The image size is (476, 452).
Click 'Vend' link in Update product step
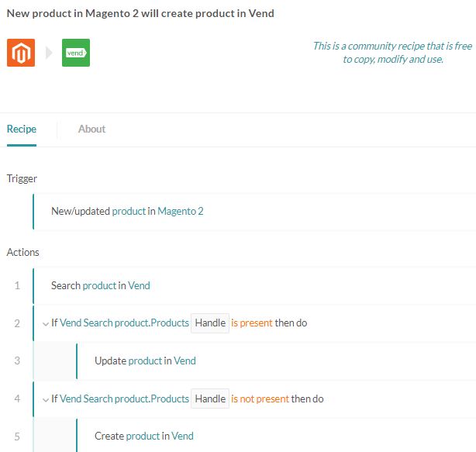(x=185, y=361)
